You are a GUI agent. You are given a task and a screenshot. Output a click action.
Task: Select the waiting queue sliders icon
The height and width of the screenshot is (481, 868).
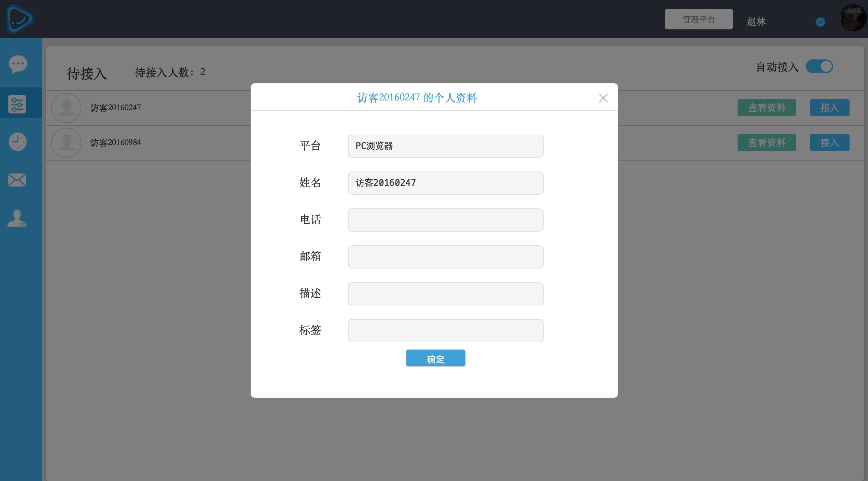tap(17, 104)
